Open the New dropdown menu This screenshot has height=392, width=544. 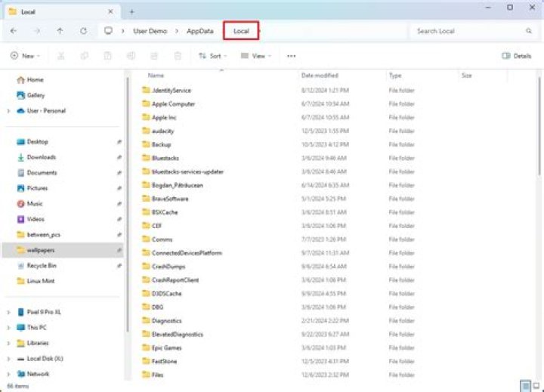pyautogui.click(x=26, y=56)
